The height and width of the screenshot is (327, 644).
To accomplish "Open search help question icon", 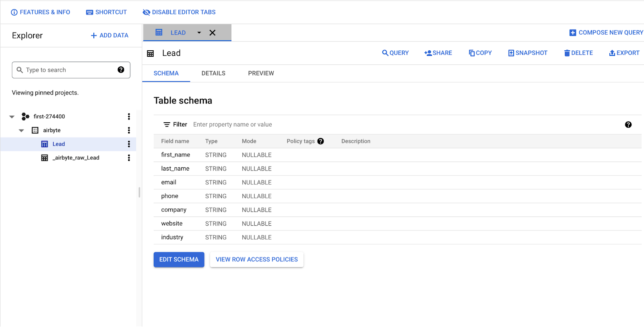I will 121,70.
